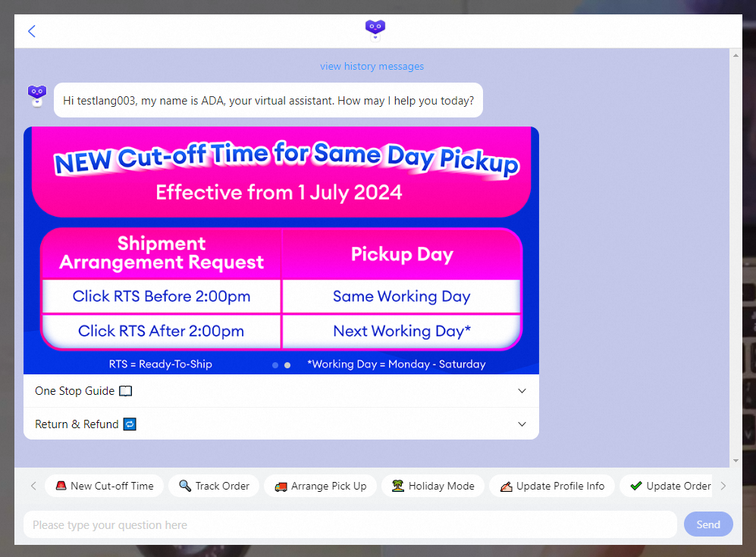Choose the New Cut-off Time quick reply
Screen dimensions: 756x557
tap(104, 486)
